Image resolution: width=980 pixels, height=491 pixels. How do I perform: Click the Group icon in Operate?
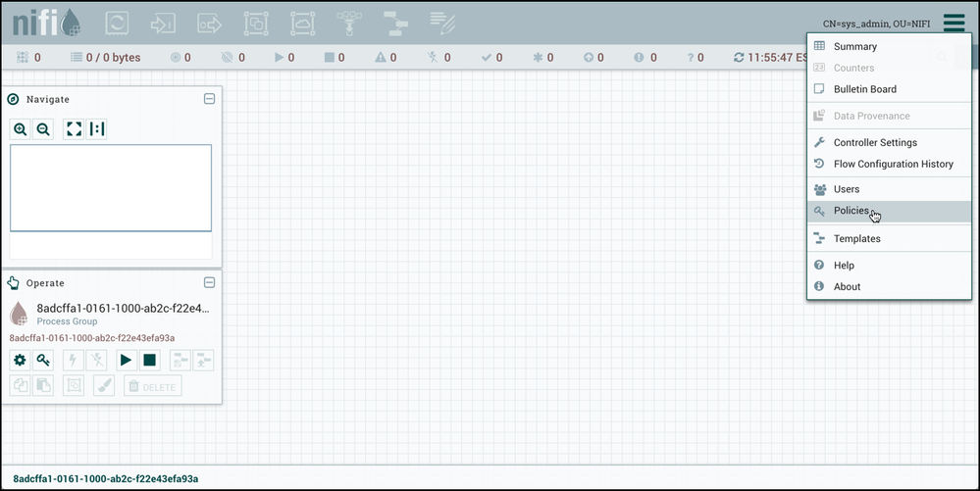click(x=74, y=385)
